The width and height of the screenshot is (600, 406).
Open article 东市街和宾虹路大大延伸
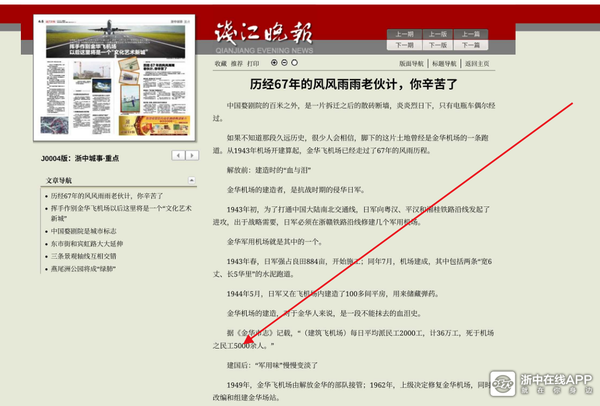click(x=87, y=244)
